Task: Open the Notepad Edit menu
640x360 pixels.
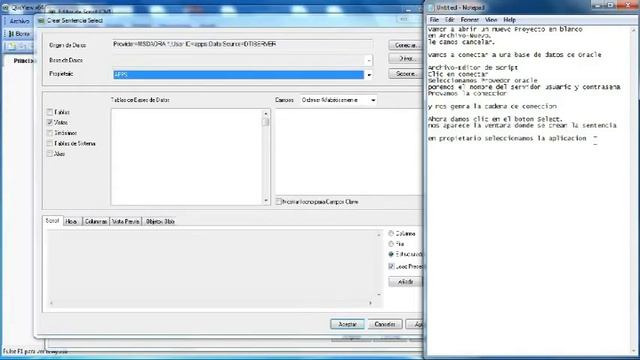Action: pos(449,20)
